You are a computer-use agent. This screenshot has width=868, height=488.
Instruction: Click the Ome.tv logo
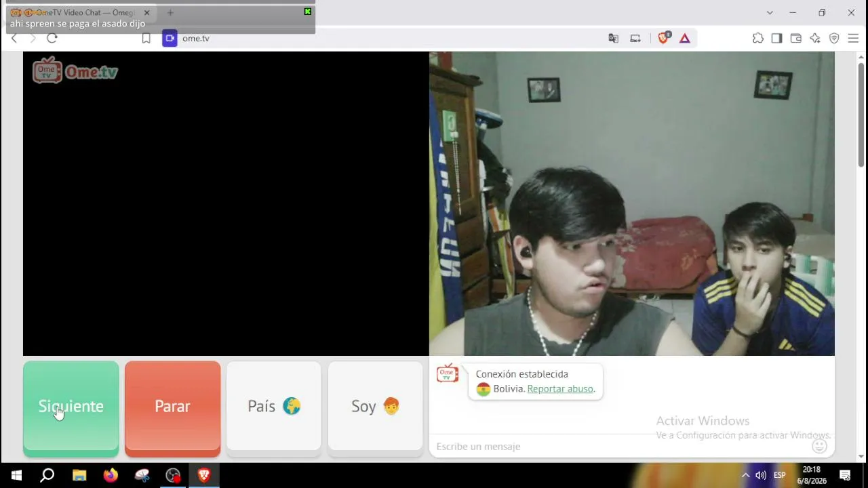click(75, 71)
